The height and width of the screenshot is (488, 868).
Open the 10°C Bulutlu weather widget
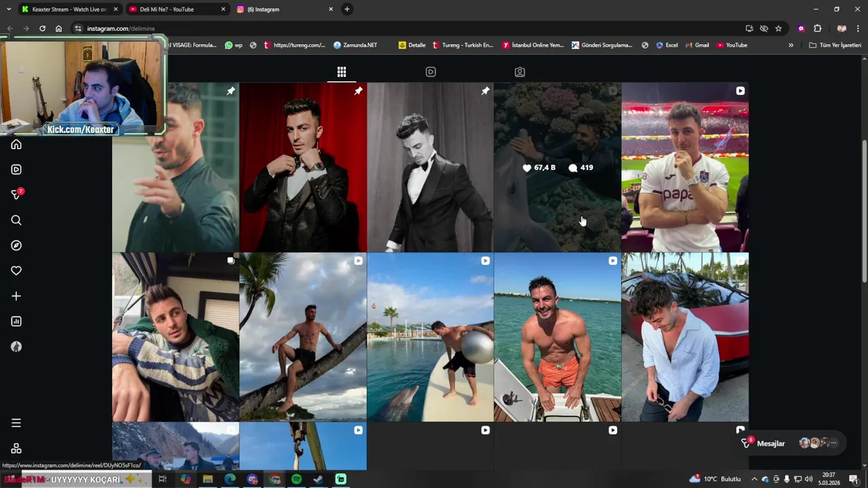[715, 479]
